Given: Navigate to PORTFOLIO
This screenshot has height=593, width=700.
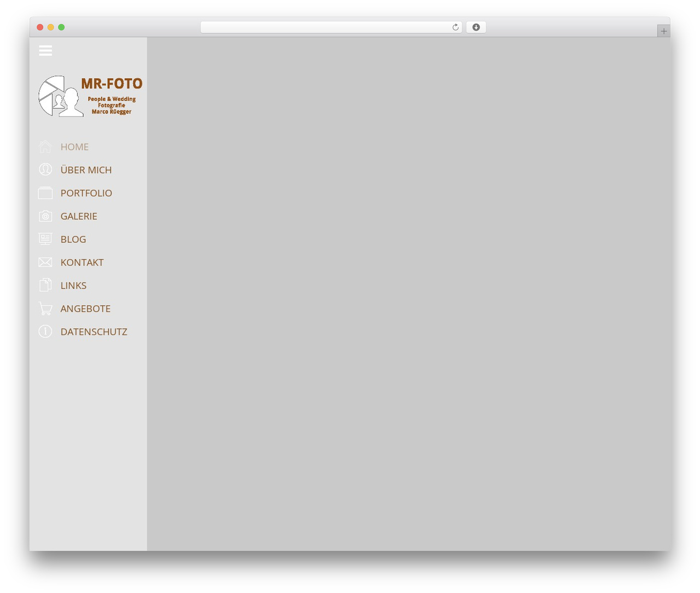Looking at the screenshot, I should (x=86, y=193).
